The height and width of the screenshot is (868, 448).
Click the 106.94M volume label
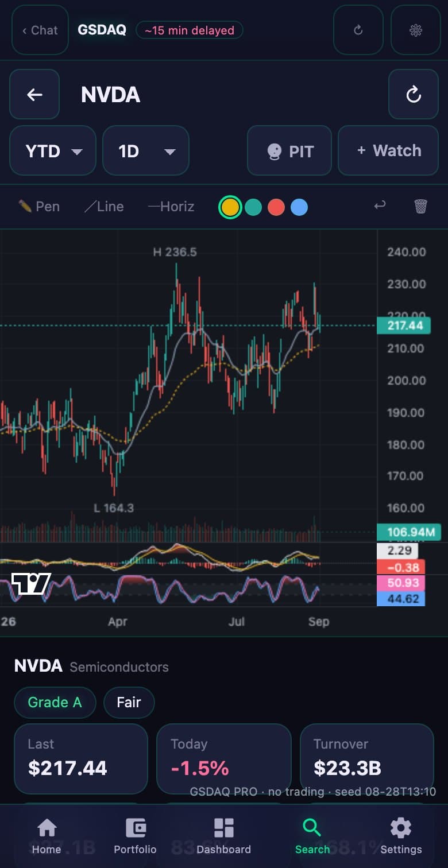point(408,532)
